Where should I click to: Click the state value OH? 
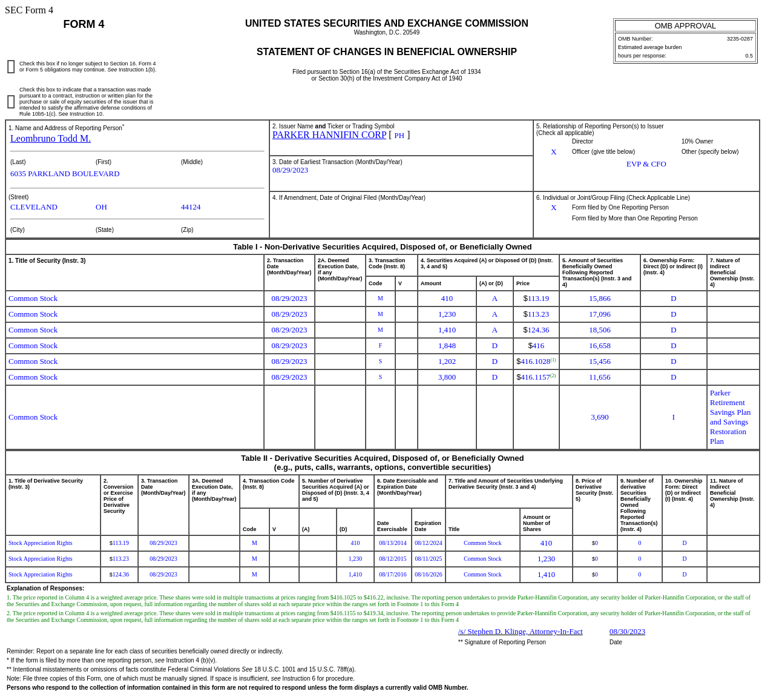[x=101, y=207]
